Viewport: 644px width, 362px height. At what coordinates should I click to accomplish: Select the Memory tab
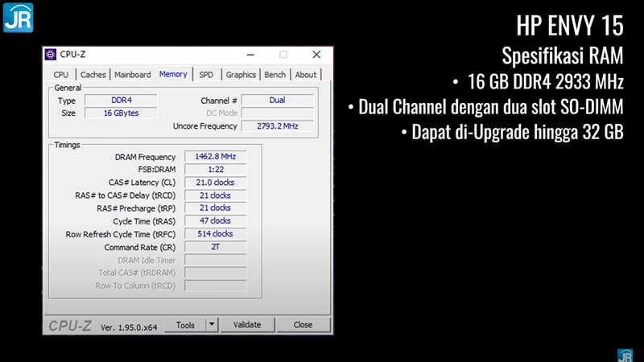[173, 74]
